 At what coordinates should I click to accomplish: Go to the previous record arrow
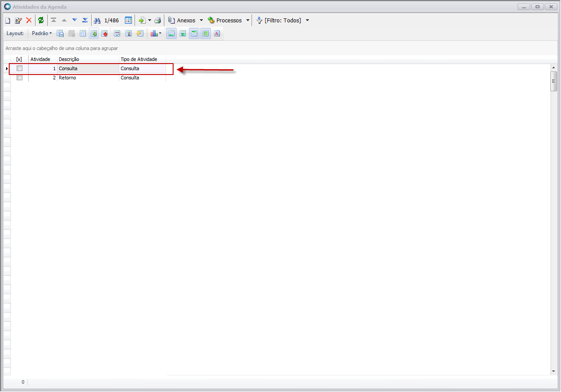click(x=64, y=20)
